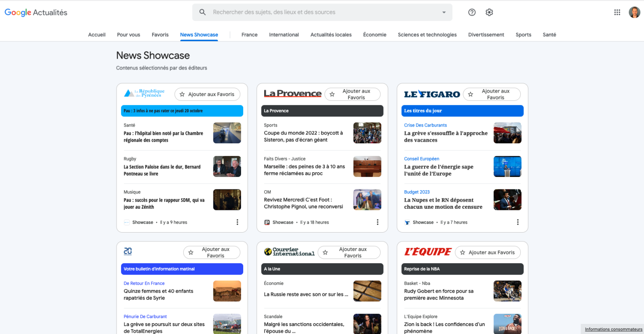Click the Courrier International logo
Viewport: 644px width, 334px height.
coord(289,252)
